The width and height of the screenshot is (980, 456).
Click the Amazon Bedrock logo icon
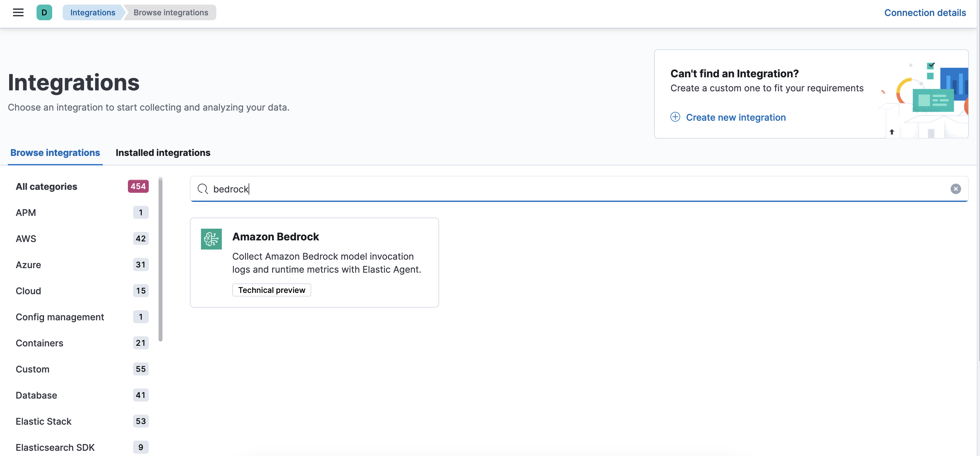(x=211, y=239)
